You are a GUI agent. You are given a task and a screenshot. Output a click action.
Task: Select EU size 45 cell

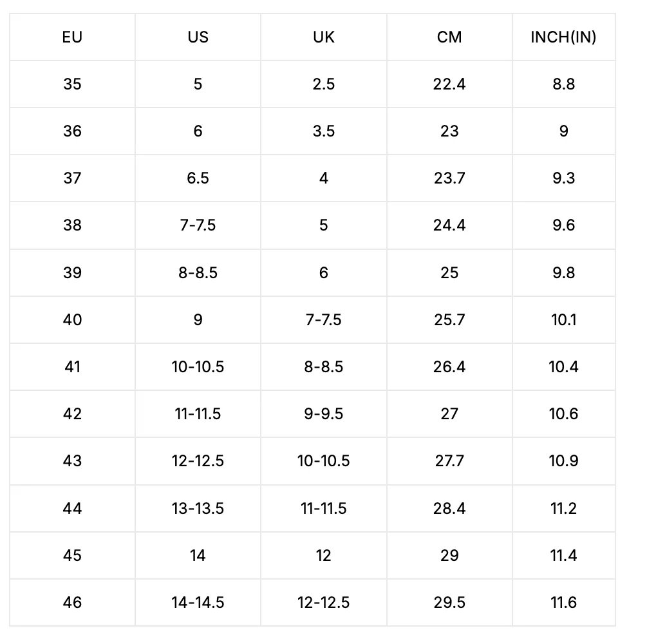tap(72, 556)
